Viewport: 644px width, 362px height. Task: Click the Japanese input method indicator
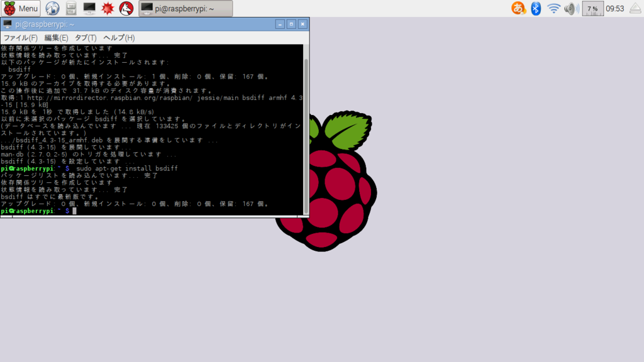518,8
